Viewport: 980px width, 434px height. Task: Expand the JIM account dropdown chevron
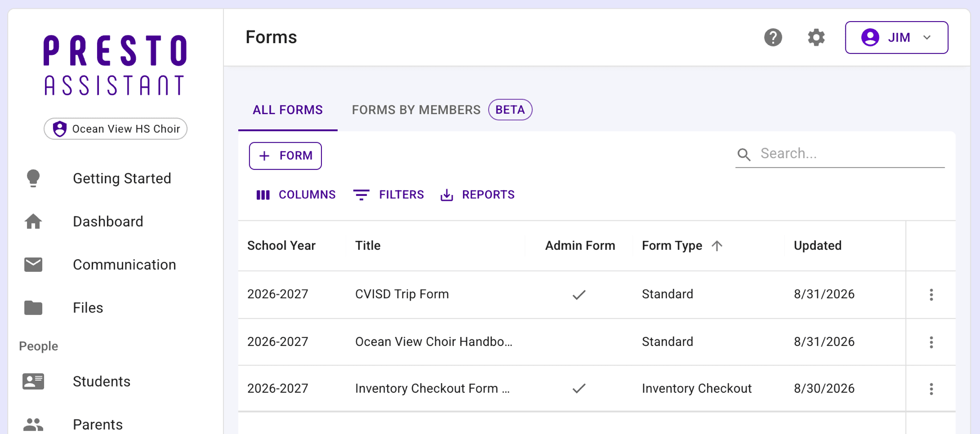point(927,37)
